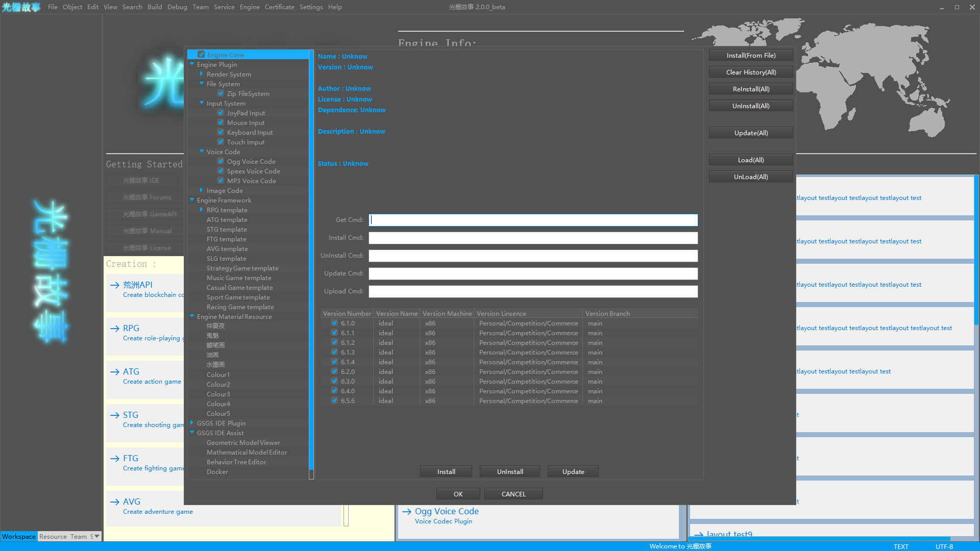Focus the Install Cmd input field
Screen dimensions: 980x551
pos(533,238)
